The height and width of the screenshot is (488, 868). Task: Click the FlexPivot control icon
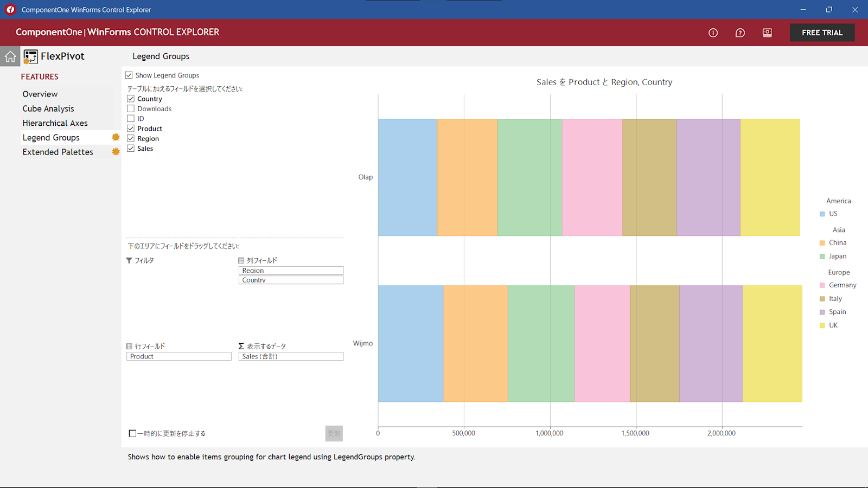(30, 56)
